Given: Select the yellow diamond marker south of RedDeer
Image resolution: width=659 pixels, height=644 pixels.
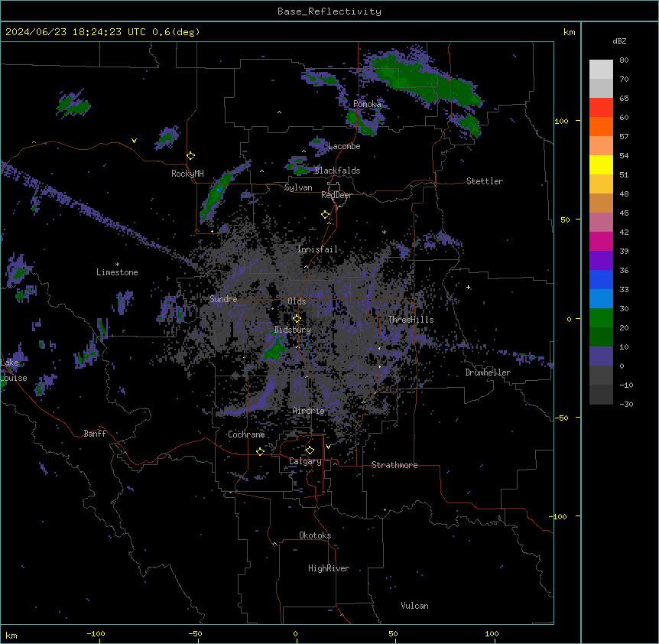Looking at the screenshot, I should [326, 215].
